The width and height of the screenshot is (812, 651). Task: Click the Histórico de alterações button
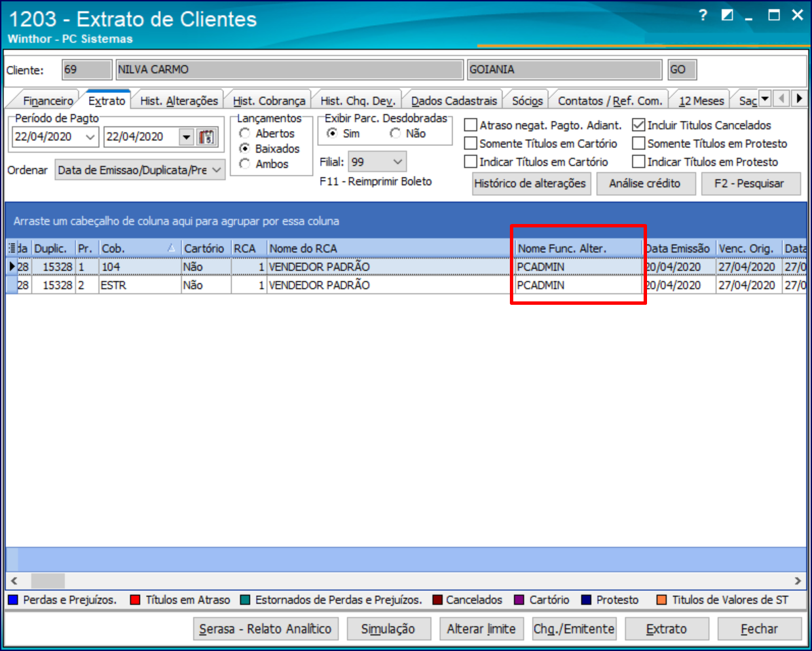pos(532,183)
